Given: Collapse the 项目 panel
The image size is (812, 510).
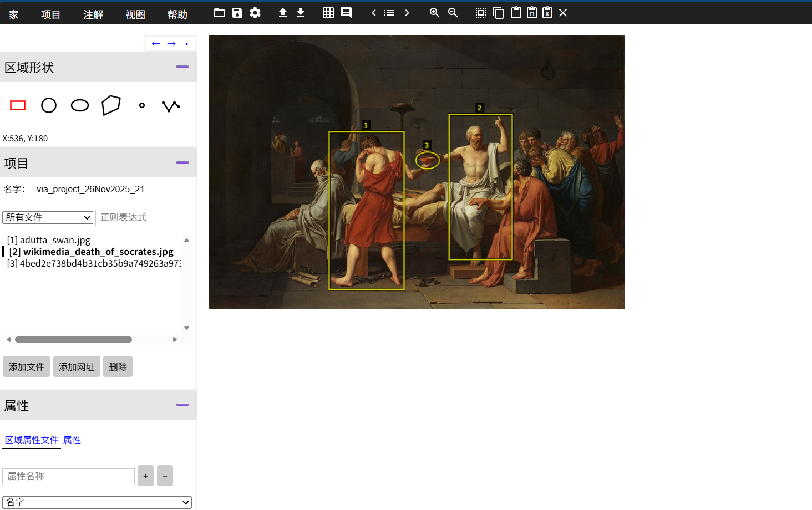Looking at the screenshot, I should pyautogui.click(x=182, y=162).
